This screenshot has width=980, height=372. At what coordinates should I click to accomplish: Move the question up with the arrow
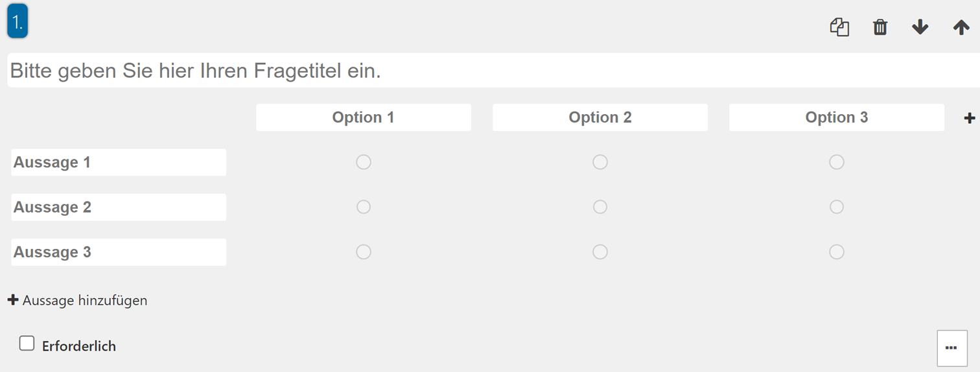961,27
